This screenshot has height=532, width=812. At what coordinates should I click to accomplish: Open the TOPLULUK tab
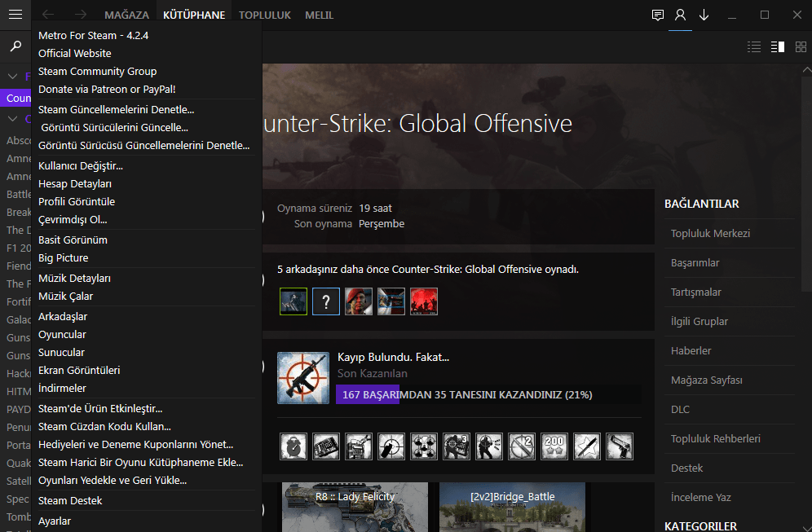pos(265,15)
